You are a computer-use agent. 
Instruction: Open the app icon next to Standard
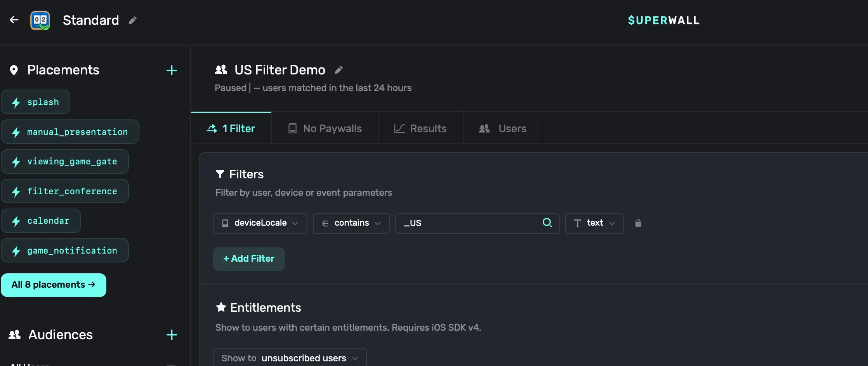point(40,20)
